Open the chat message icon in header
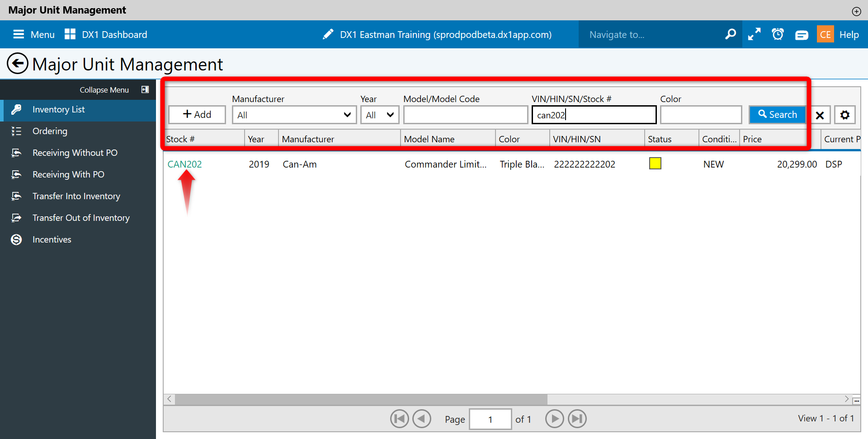 point(802,35)
